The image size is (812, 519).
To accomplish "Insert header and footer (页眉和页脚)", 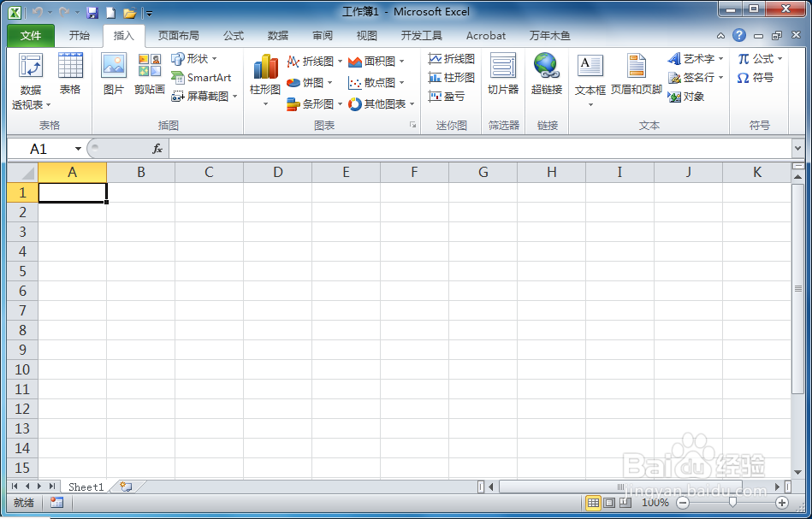I will pyautogui.click(x=637, y=74).
